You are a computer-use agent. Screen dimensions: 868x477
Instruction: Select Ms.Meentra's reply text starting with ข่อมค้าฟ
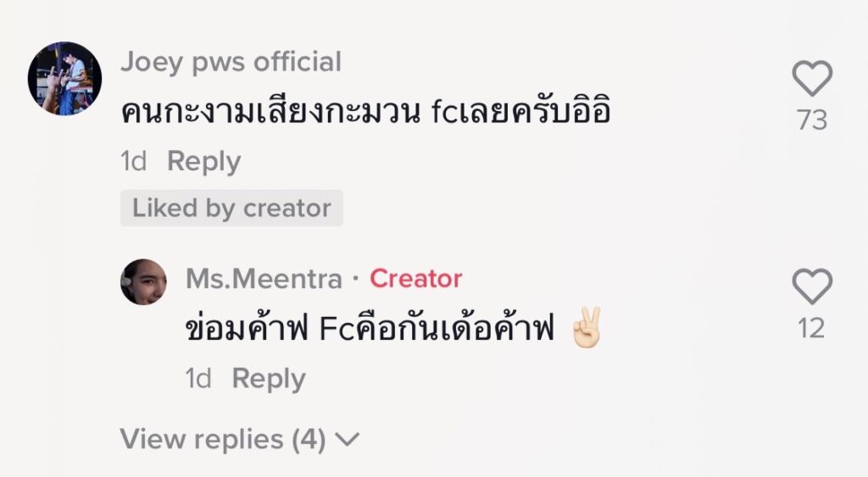click(369, 330)
